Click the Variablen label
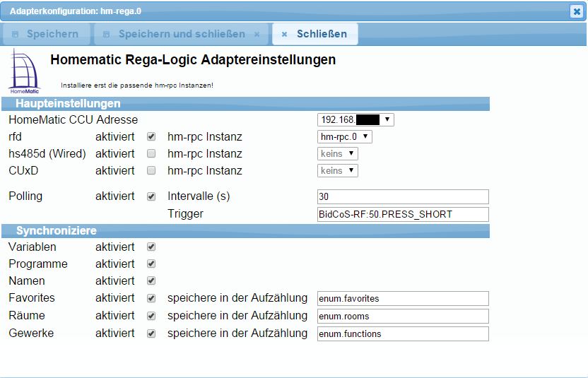 33,247
